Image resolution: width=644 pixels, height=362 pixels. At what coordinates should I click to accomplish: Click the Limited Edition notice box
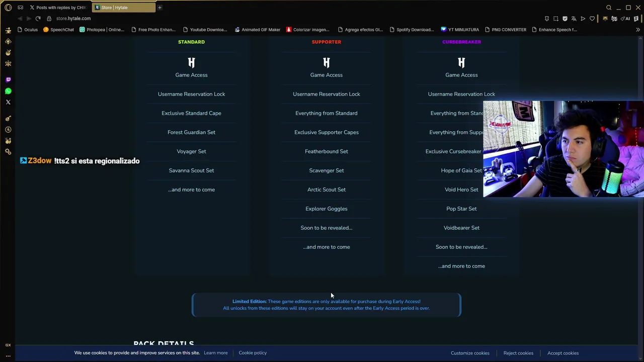[327, 305]
